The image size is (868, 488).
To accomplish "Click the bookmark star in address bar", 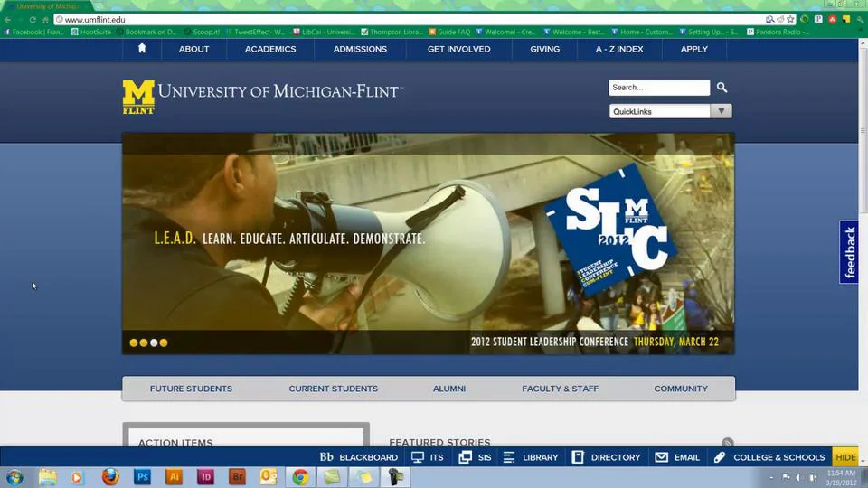I will (790, 19).
